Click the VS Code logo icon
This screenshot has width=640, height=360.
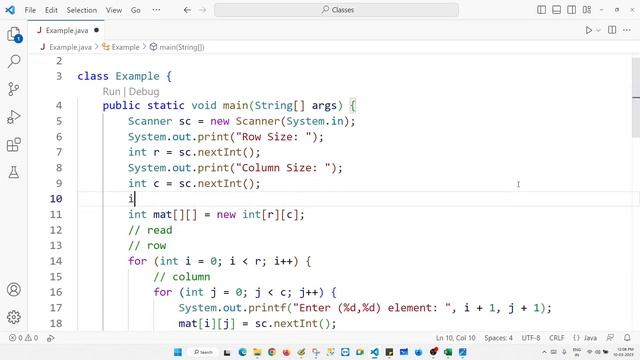pos(10,10)
